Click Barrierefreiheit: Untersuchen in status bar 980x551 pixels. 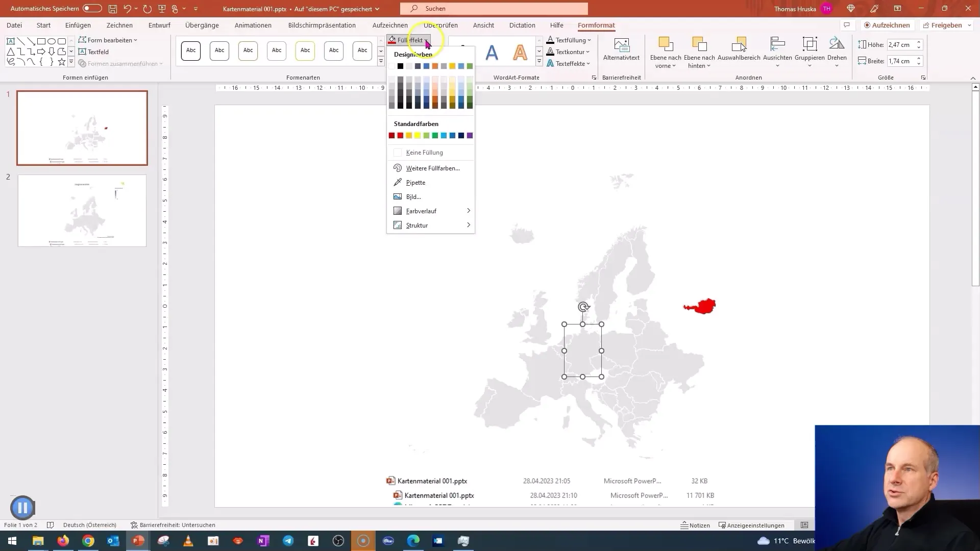click(x=173, y=525)
